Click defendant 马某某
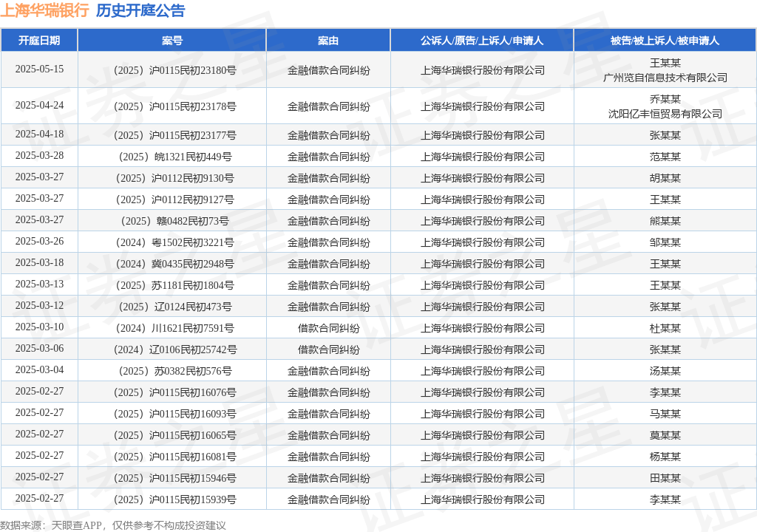The image size is (757, 532). tap(665, 414)
